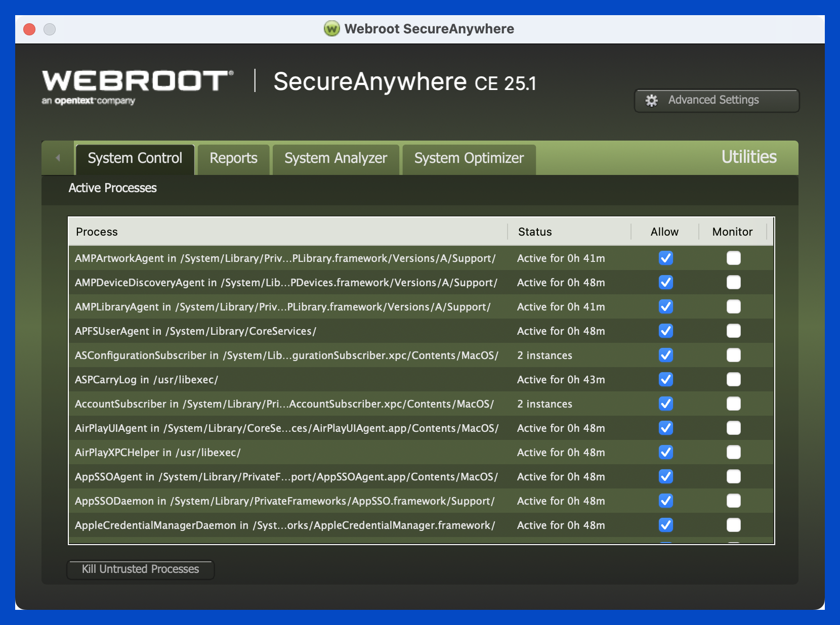This screenshot has width=840, height=625.
Task: Open Advanced Settings
Action: [717, 101]
